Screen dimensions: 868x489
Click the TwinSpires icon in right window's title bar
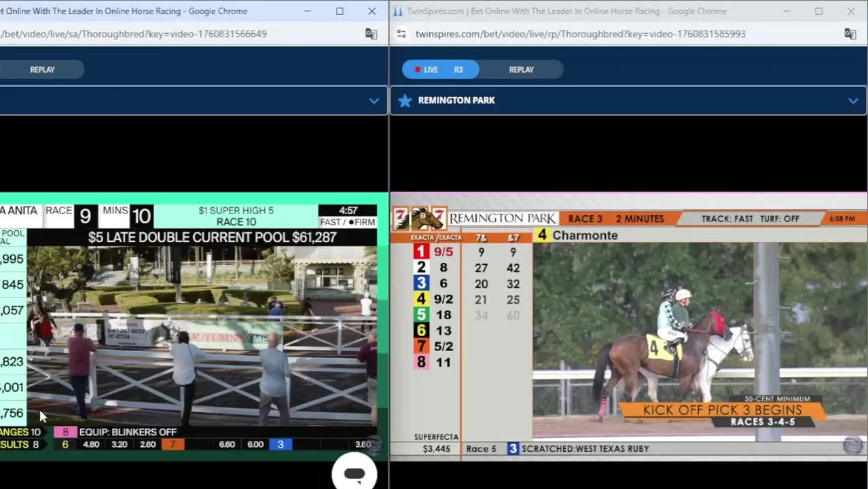[x=398, y=11]
